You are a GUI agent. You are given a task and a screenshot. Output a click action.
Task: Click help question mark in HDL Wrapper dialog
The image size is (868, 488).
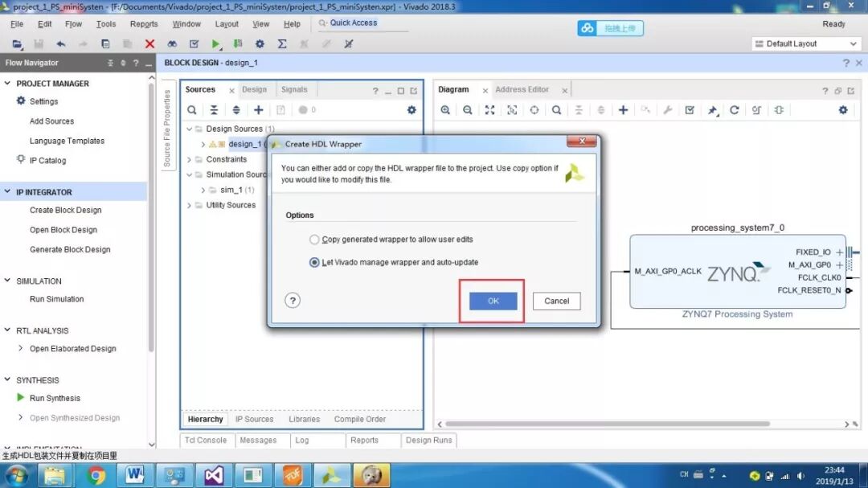(x=293, y=300)
